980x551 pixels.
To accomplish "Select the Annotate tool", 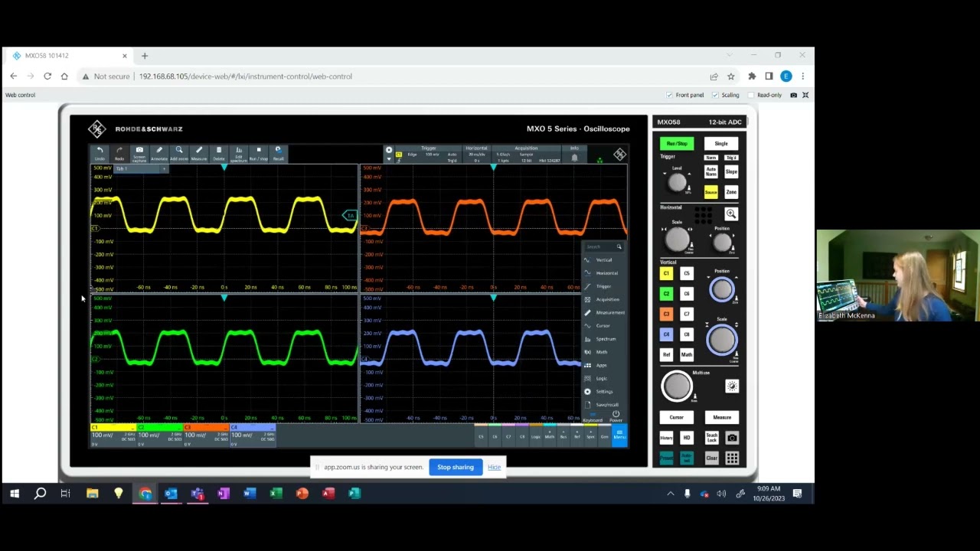I will pos(159,153).
